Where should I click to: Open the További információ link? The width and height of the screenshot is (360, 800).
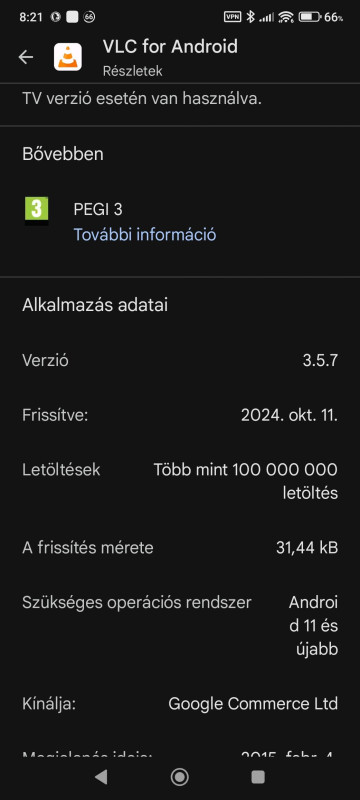click(x=145, y=235)
